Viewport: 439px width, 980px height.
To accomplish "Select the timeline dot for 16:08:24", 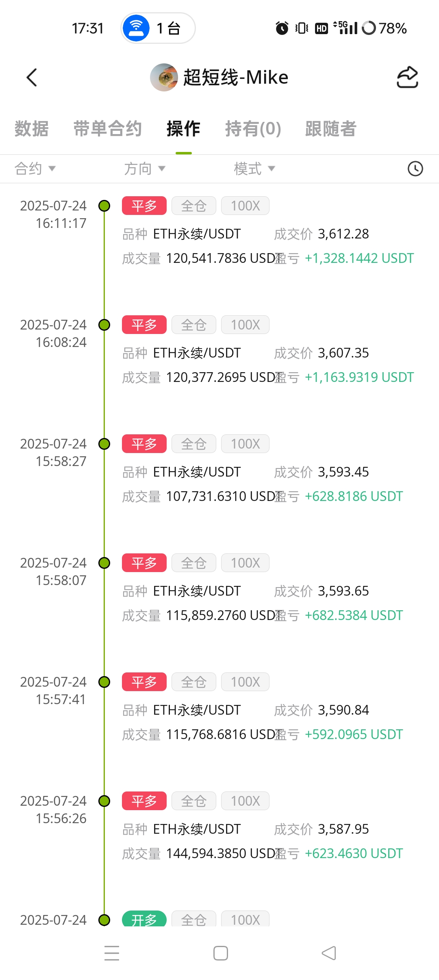I will (104, 325).
